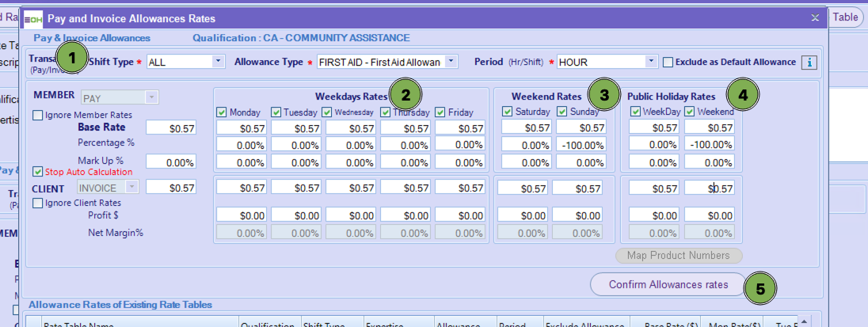Click the green numbered marker 2
The width and height of the screenshot is (868, 327).
pos(405,96)
